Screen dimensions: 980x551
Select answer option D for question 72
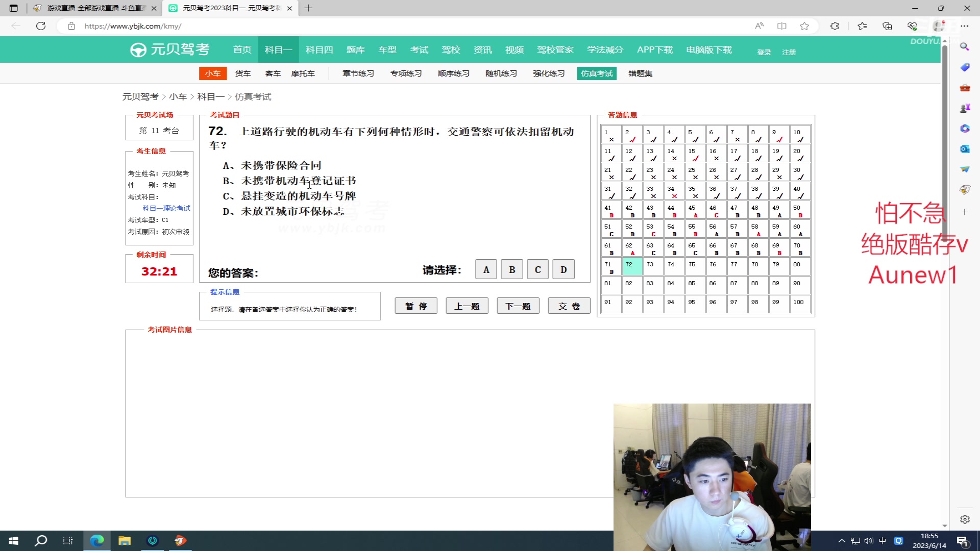click(x=563, y=269)
